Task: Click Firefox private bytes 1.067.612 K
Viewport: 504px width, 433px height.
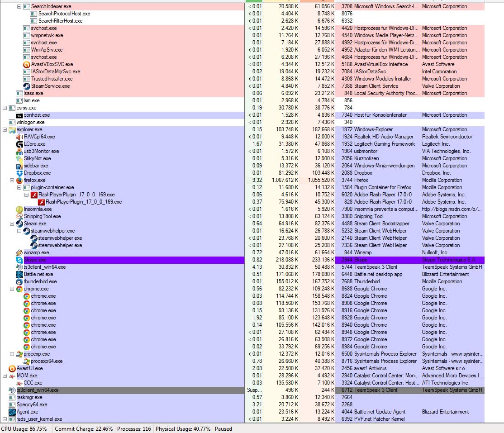Action: (x=285, y=181)
